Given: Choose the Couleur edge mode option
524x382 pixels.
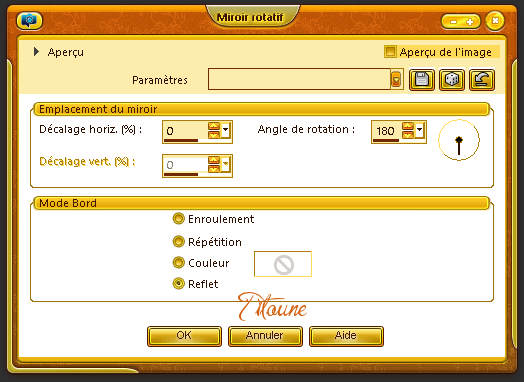Looking at the screenshot, I should [x=178, y=262].
